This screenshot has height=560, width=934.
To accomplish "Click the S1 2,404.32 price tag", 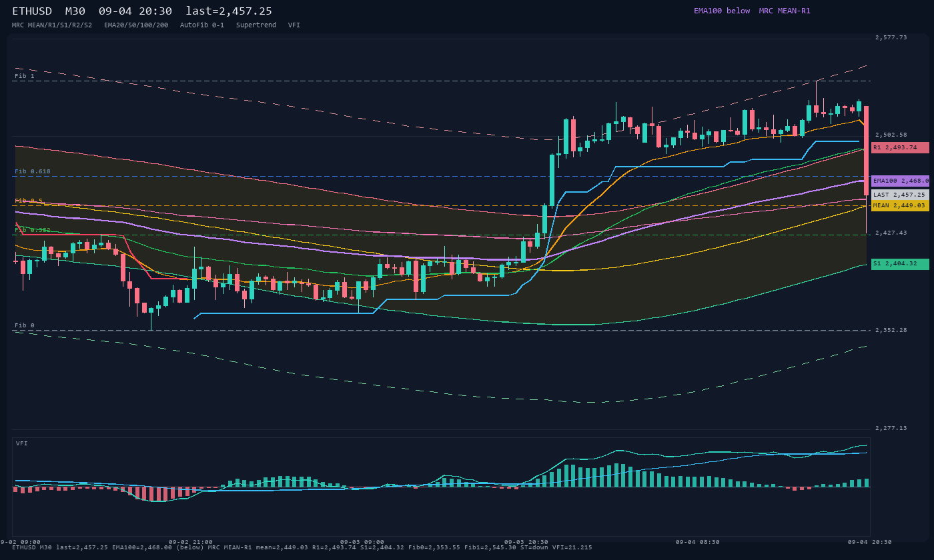I will (x=900, y=264).
